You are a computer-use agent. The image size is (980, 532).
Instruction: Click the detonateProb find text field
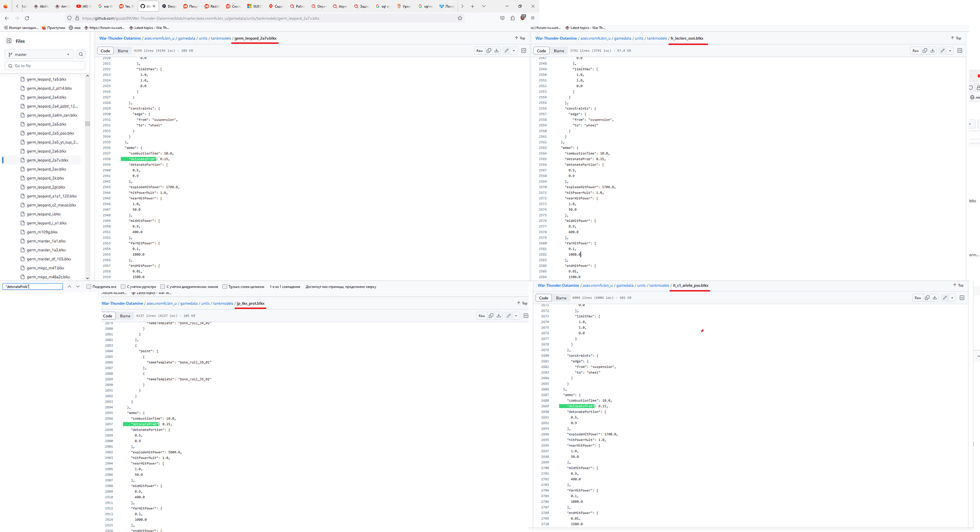point(32,287)
